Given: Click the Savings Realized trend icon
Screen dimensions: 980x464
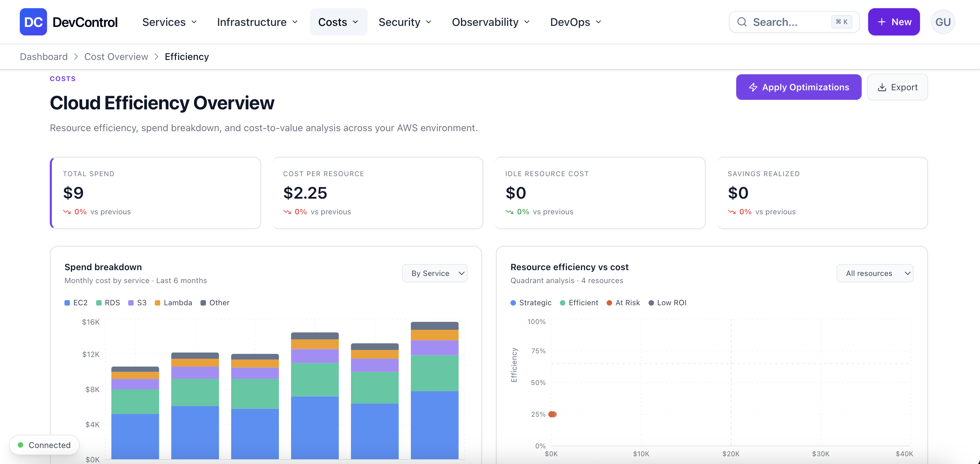Looking at the screenshot, I should pos(731,212).
